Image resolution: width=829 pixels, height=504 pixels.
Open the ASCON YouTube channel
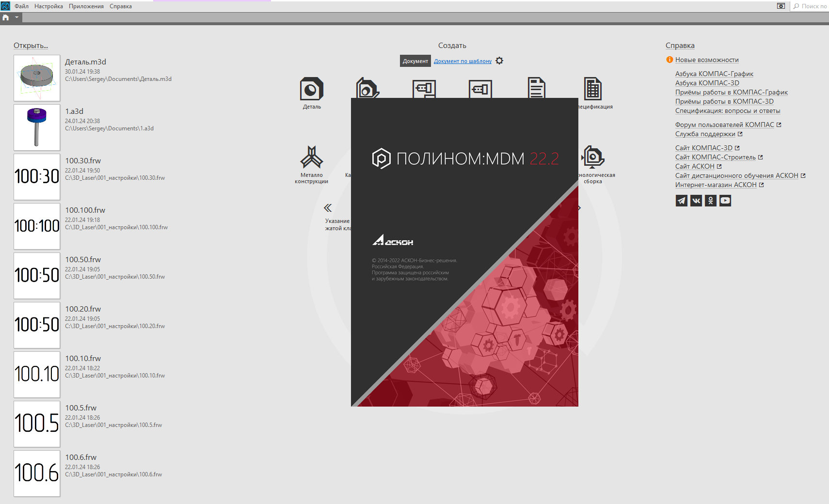[725, 201]
